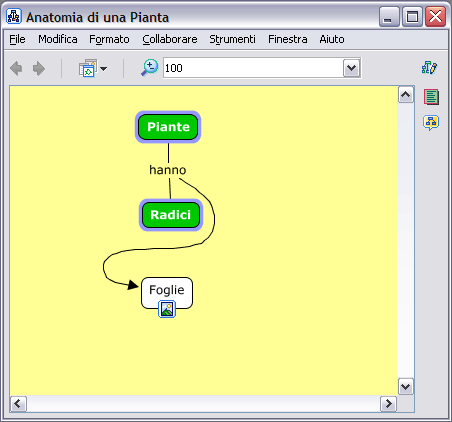Open the Formato menu
The width and height of the screenshot is (452, 422).
[x=109, y=39]
